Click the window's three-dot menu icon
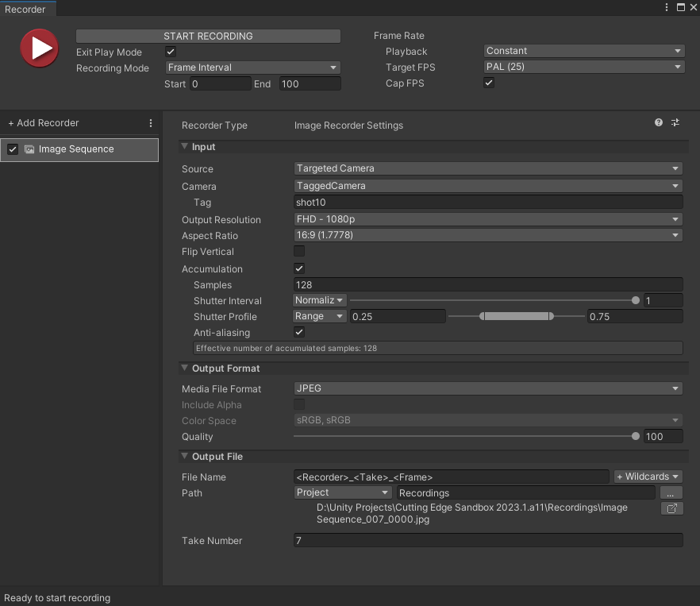Screen dimensions: 700x606 666,7
